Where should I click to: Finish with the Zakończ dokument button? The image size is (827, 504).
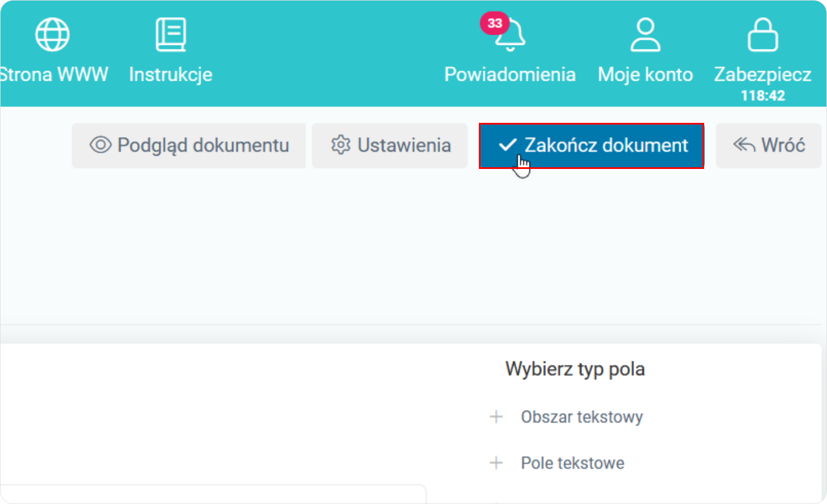click(592, 146)
